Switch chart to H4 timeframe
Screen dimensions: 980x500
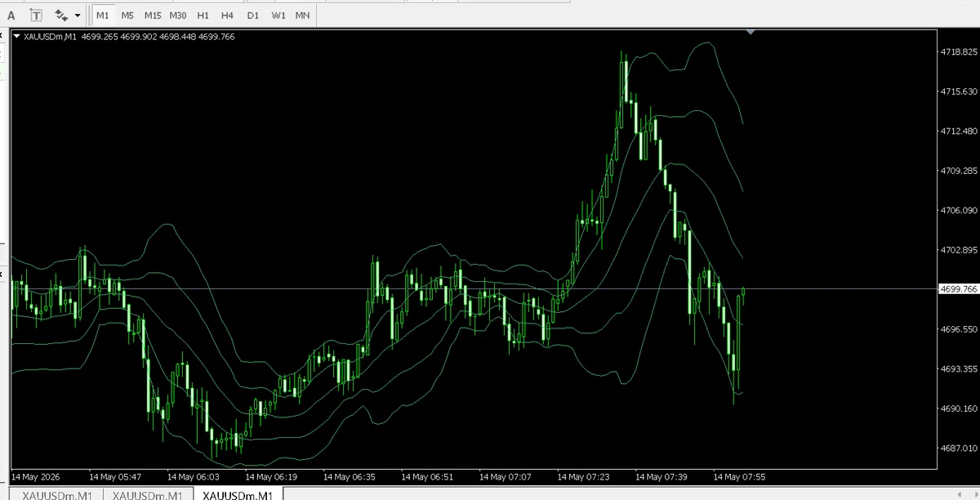(x=227, y=15)
